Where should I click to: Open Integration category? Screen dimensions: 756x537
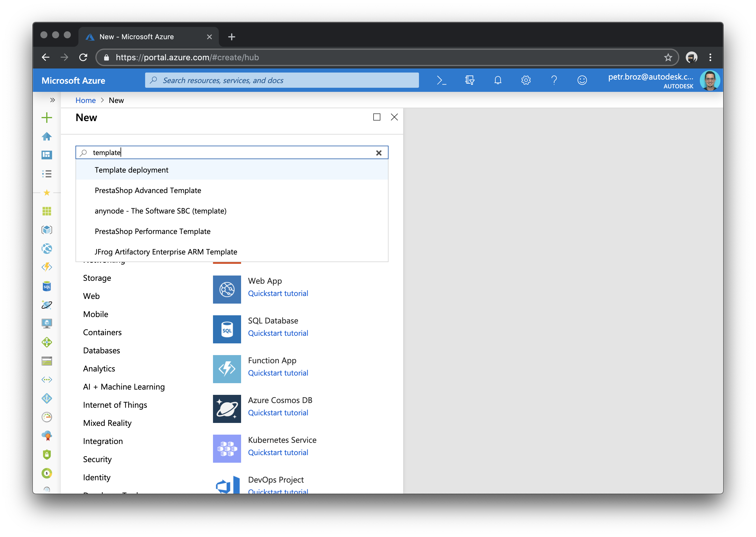(103, 442)
